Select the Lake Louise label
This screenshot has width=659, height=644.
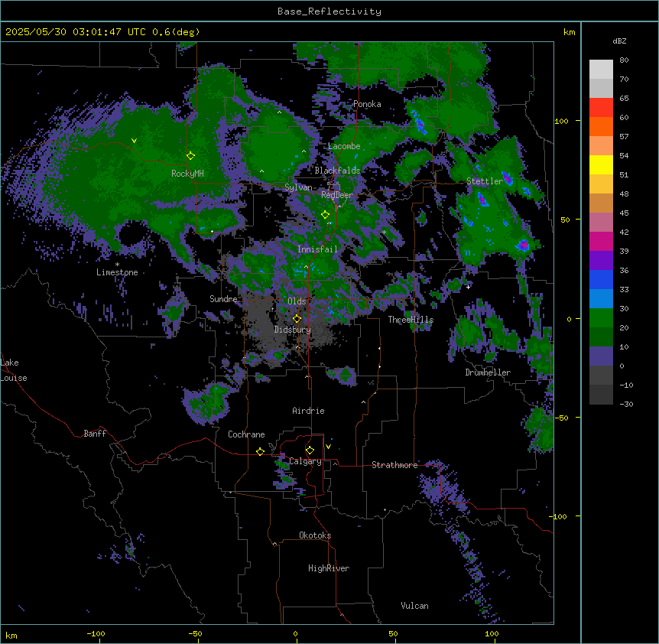pos(14,370)
